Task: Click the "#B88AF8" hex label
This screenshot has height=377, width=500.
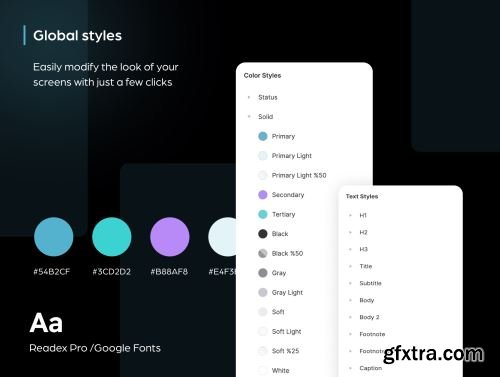Action: (x=169, y=272)
